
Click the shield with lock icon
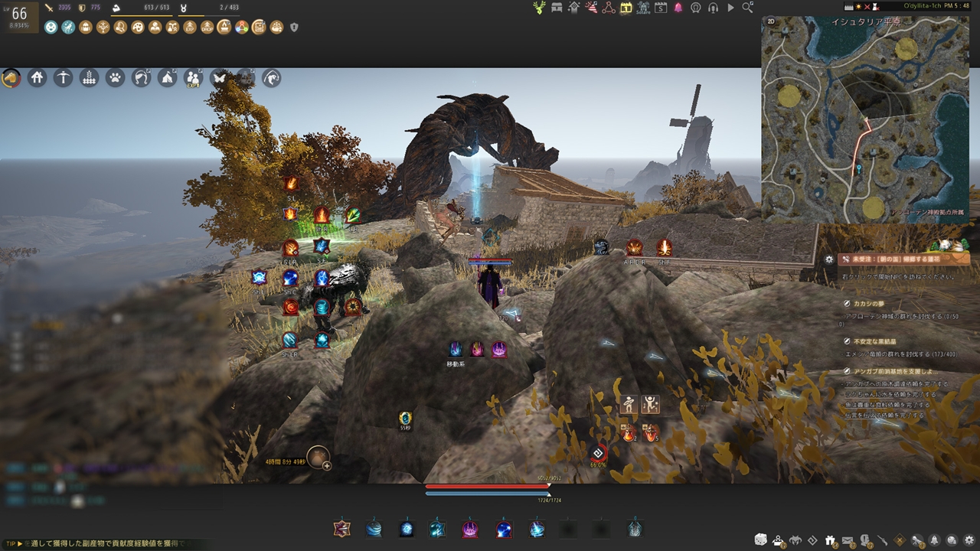tap(294, 28)
